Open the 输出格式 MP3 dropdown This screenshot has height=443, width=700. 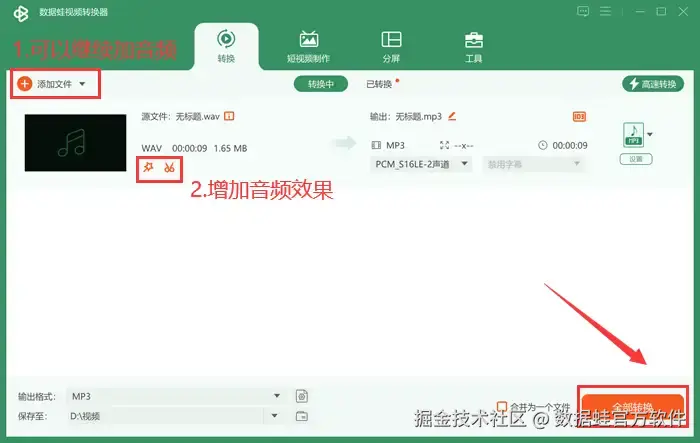(x=176, y=396)
